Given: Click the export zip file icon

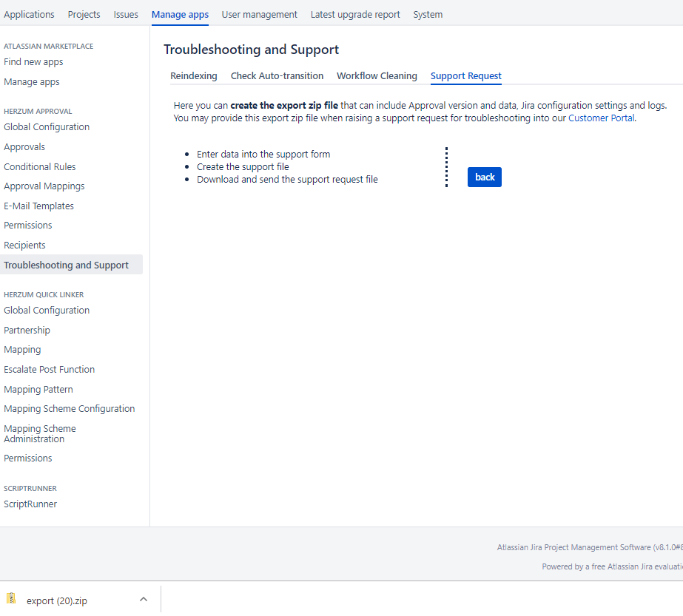Looking at the screenshot, I should tap(11, 599).
